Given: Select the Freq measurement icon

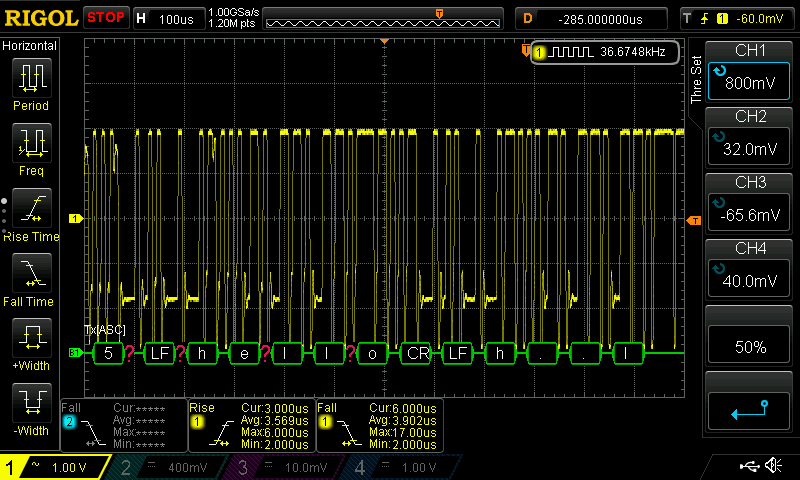Looking at the screenshot, I should (32, 143).
